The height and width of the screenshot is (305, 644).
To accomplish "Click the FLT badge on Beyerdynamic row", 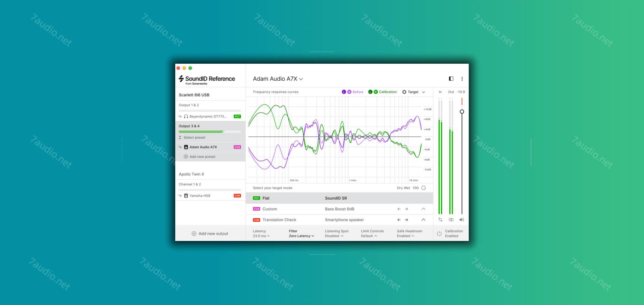I will 237,117.
